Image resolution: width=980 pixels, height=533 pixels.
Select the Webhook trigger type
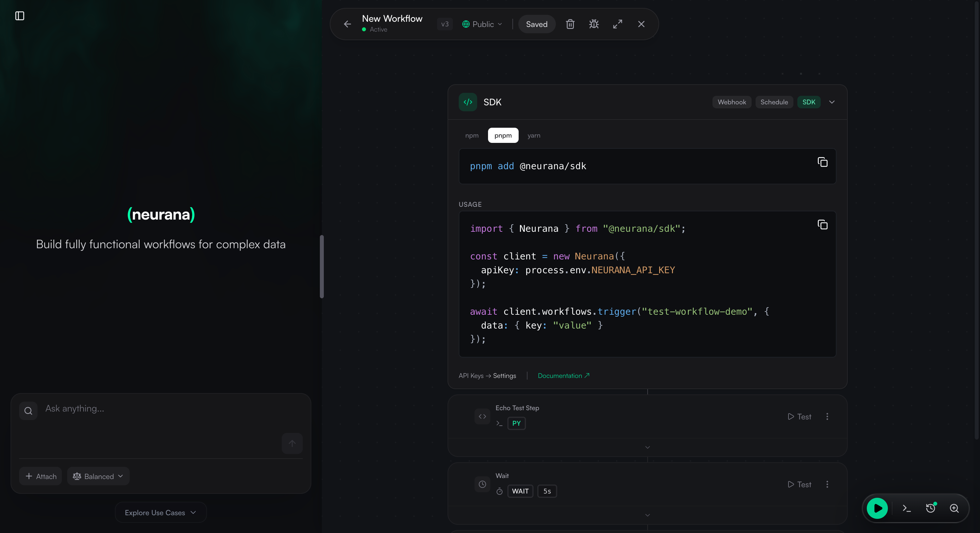coord(732,102)
